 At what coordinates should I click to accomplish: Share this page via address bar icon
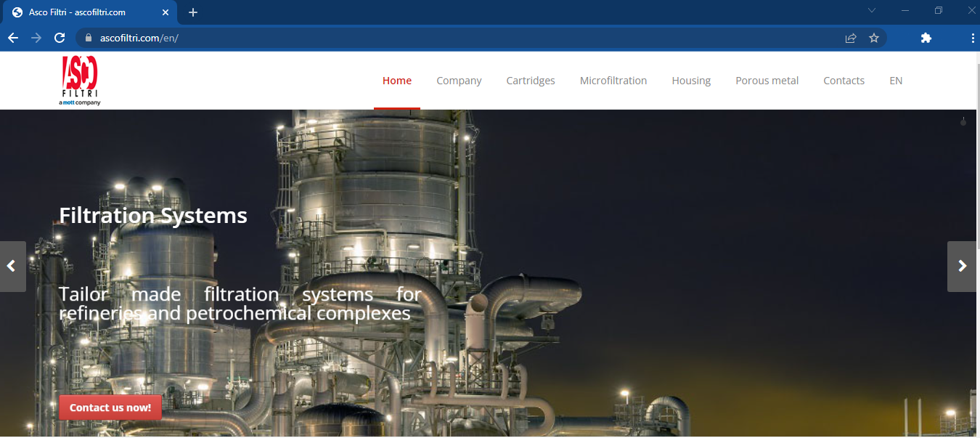click(851, 38)
